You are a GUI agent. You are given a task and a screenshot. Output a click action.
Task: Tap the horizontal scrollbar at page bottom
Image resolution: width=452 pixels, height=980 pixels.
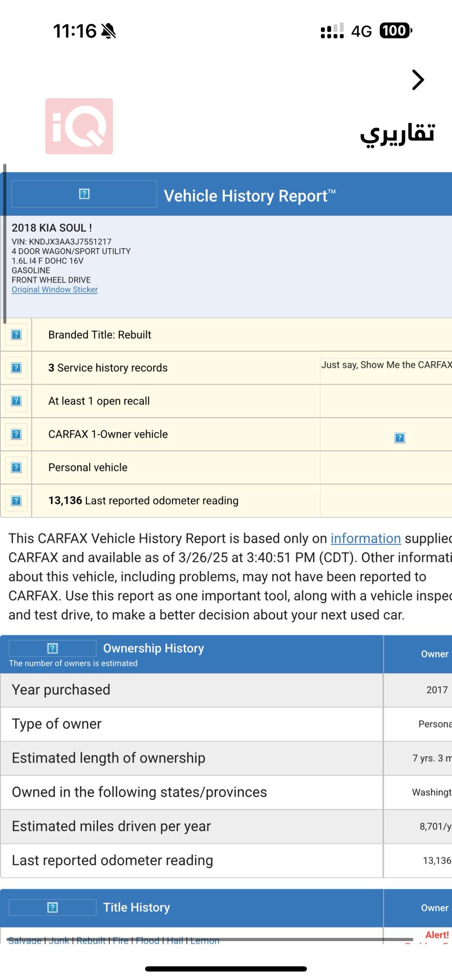coord(210,939)
